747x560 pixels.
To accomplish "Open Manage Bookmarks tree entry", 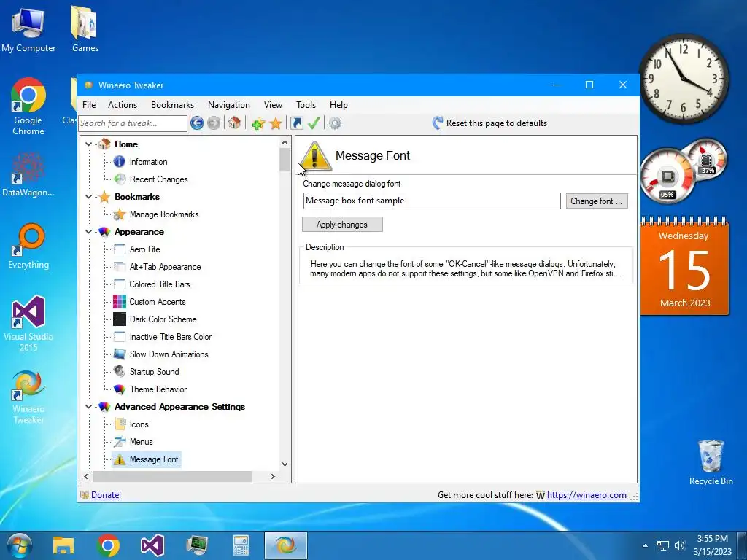I will click(164, 214).
